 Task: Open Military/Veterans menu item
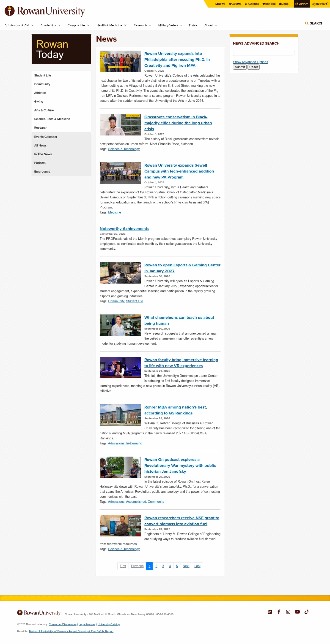click(170, 25)
